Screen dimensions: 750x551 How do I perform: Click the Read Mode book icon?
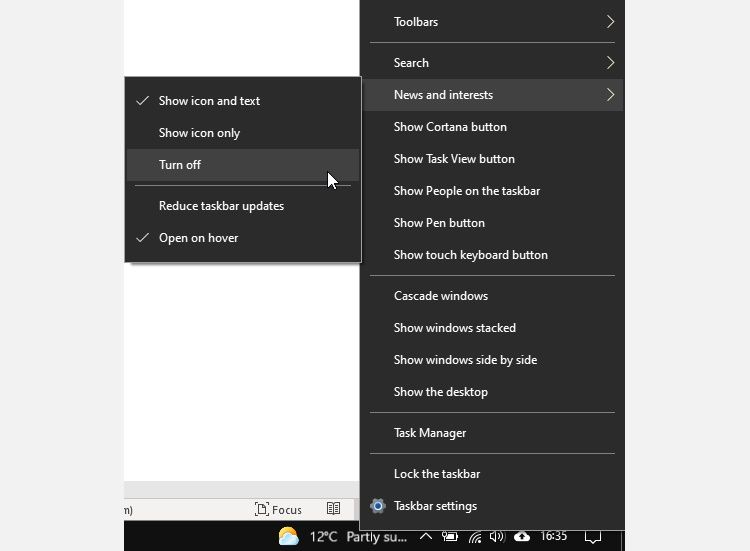[x=334, y=509]
